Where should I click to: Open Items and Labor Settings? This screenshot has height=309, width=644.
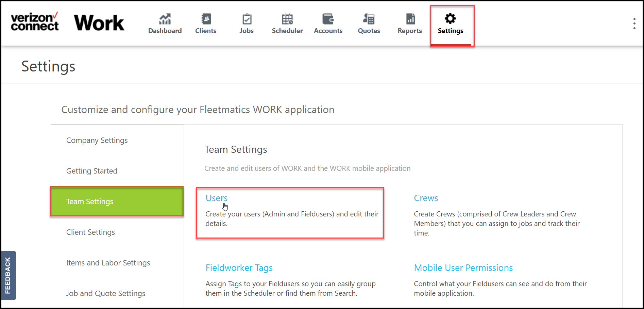click(108, 263)
